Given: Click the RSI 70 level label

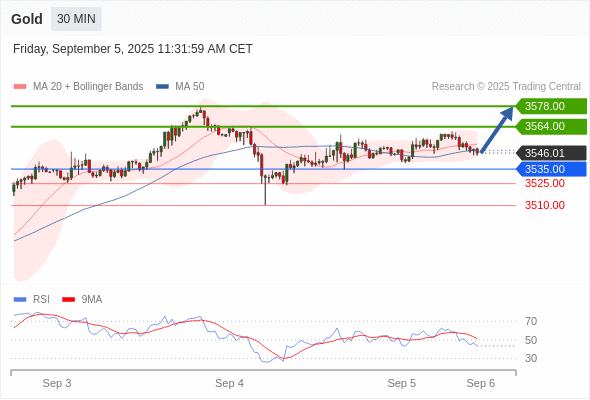Looking at the screenshot, I should coord(531,321).
